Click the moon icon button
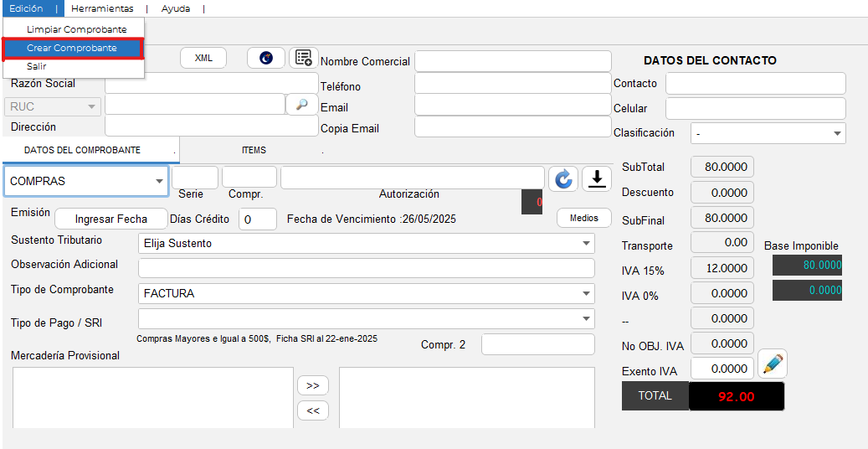Viewport: 868px width, 449px height. [266, 58]
